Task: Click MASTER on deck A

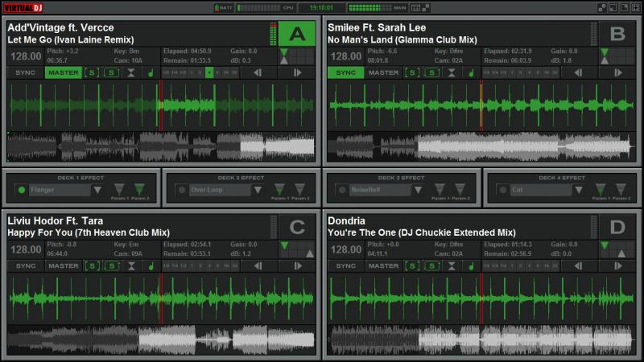Action: [64, 72]
